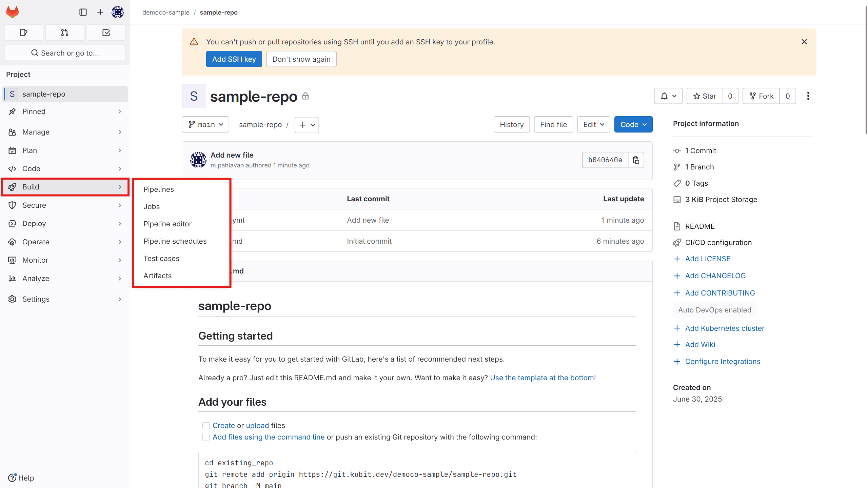Open the create new plus menu in sidebar header
868x488 pixels.
click(100, 12)
